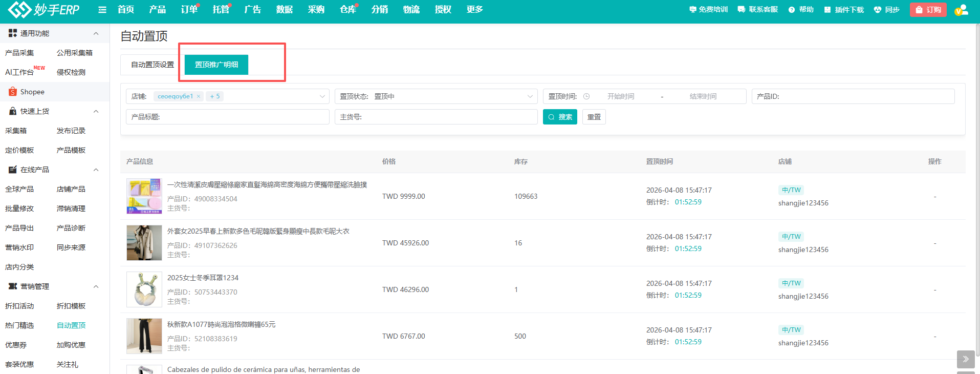Focus the 主货号 input field

[436, 117]
